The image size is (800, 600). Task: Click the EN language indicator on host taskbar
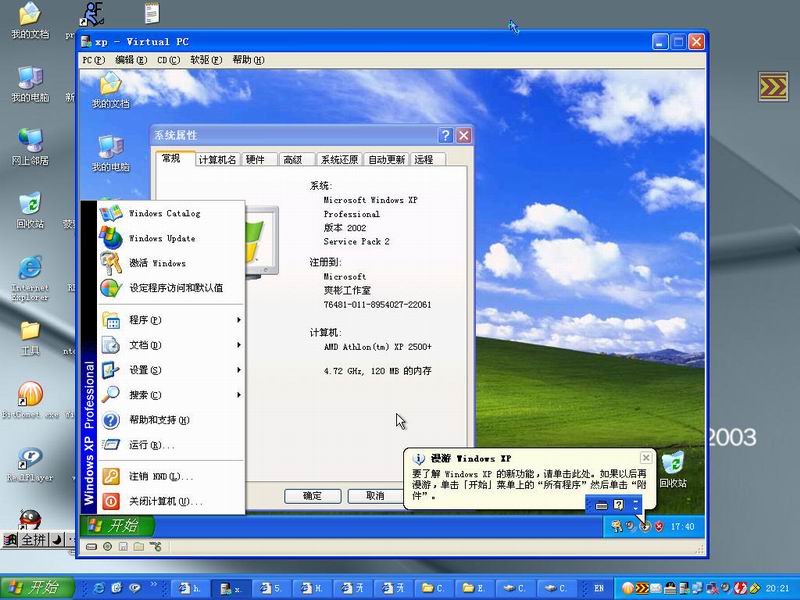(599, 588)
